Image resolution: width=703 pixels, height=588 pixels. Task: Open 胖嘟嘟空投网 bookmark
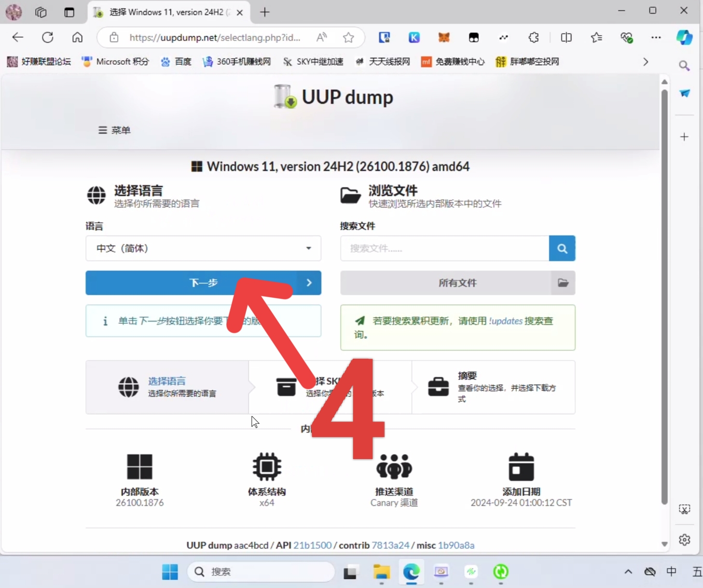pos(527,62)
